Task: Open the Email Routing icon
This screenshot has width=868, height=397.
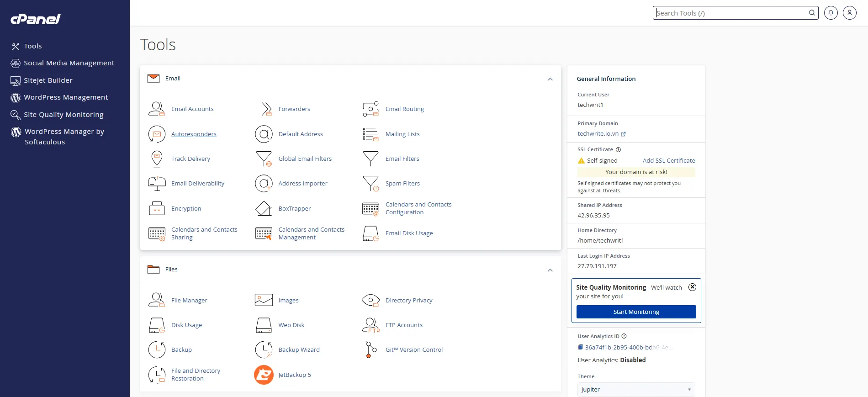Action: 370,109
